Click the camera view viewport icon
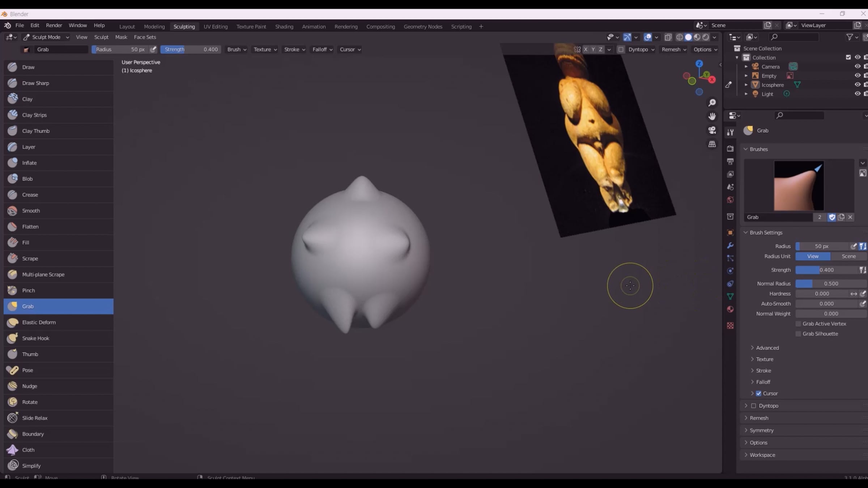868x488 pixels. tap(712, 130)
